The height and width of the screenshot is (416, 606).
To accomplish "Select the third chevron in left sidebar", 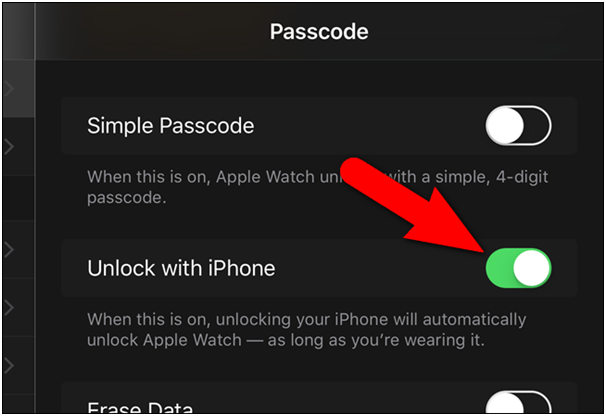I will tap(9, 250).
